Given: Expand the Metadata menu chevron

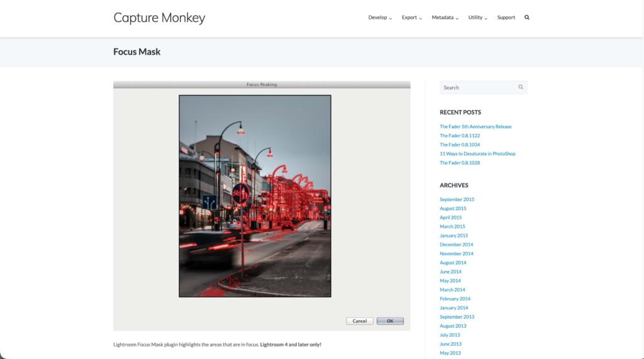Looking at the screenshot, I should [x=457, y=18].
